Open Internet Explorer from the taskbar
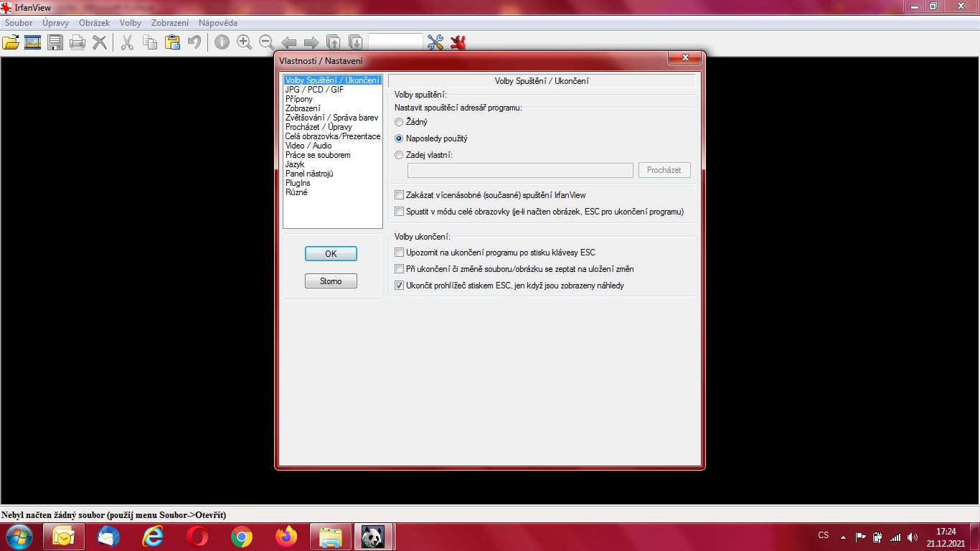980x551 pixels. (x=153, y=537)
